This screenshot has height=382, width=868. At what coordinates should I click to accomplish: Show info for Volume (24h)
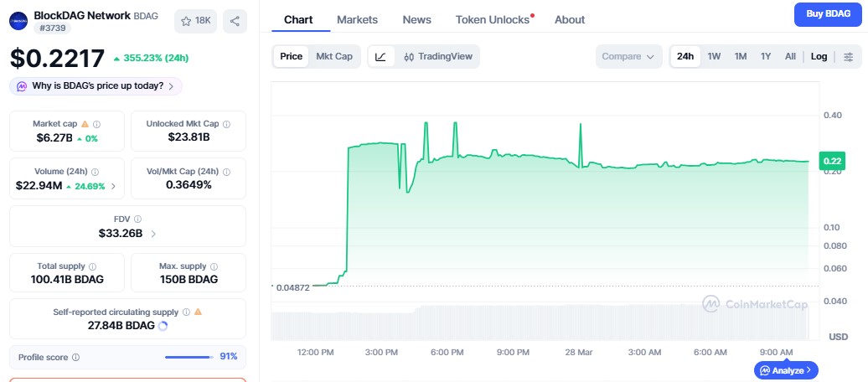96,172
